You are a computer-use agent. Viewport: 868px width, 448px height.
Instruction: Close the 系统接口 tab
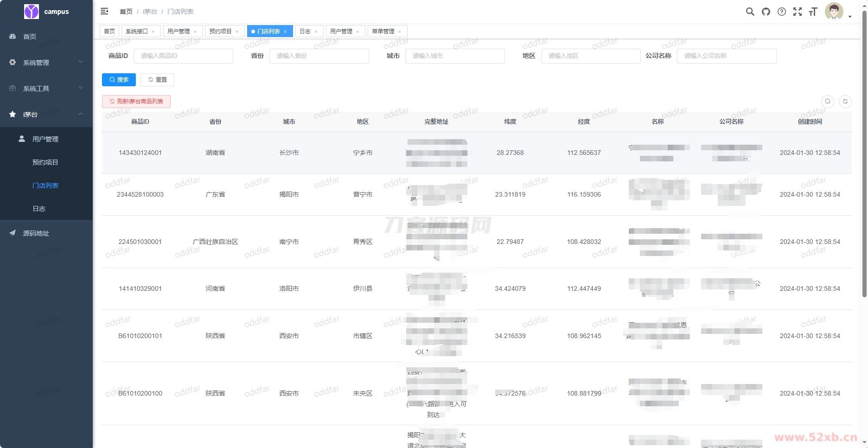pos(153,32)
